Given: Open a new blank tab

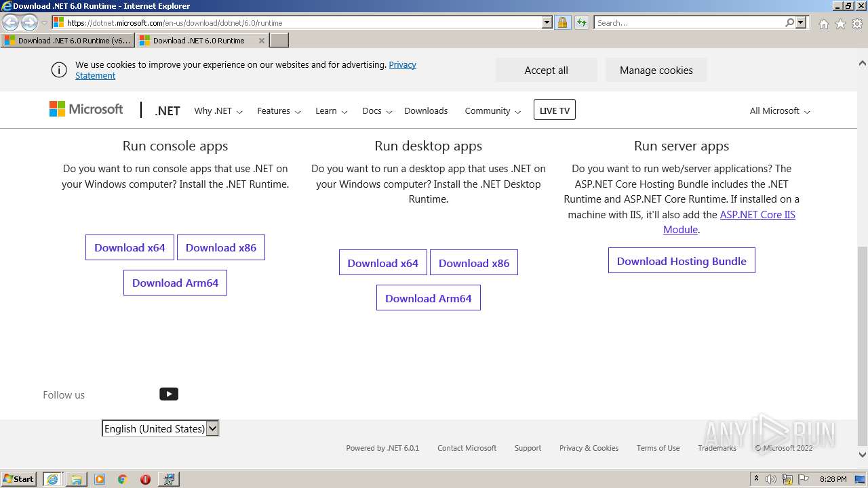Looking at the screenshot, I should pos(279,41).
